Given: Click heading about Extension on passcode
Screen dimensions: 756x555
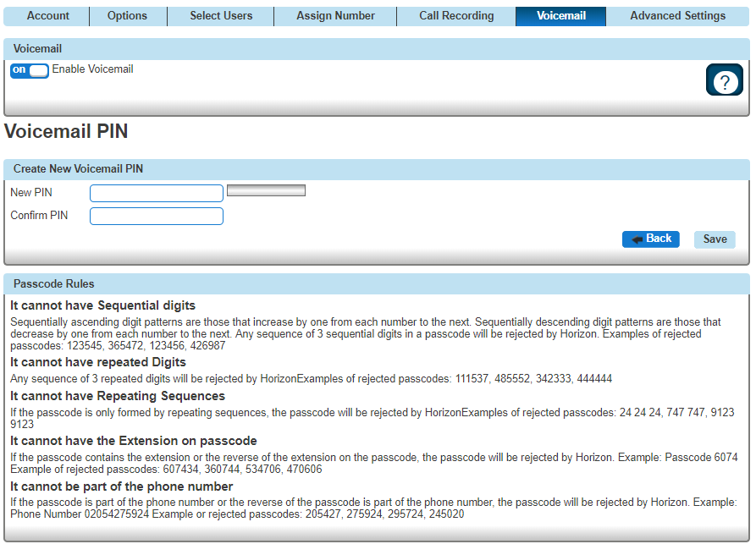Looking at the screenshot, I should pos(134,441).
